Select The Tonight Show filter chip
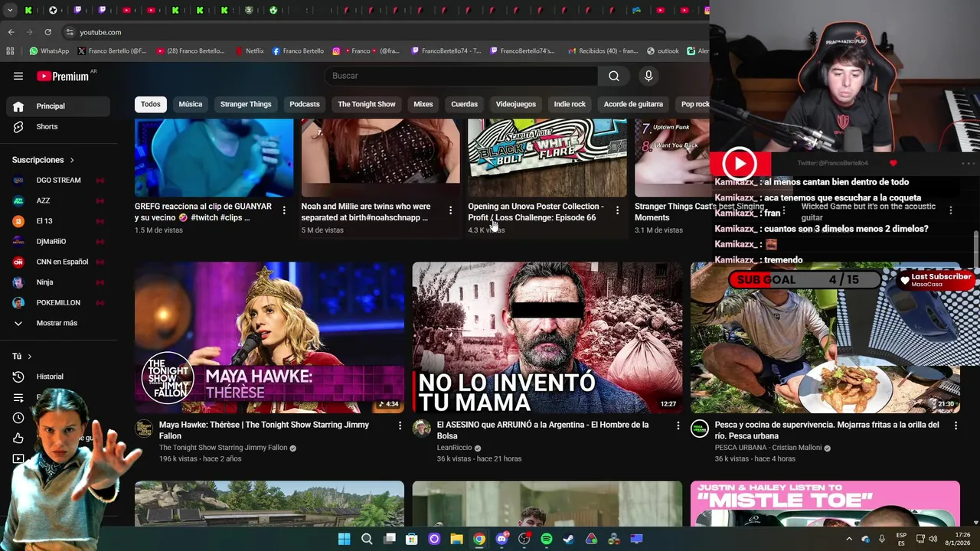 point(367,104)
